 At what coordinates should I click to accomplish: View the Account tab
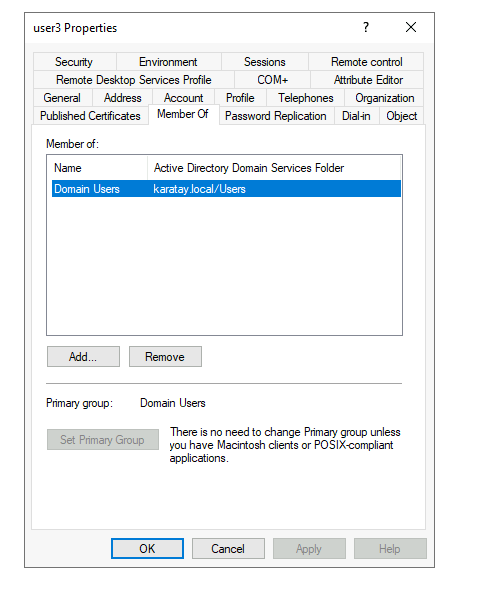(x=183, y=98)
